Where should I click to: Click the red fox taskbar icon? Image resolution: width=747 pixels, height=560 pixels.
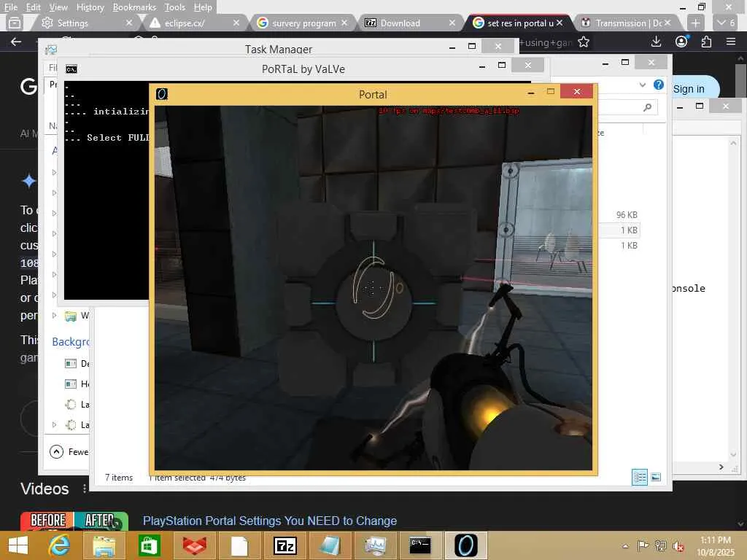194,545
